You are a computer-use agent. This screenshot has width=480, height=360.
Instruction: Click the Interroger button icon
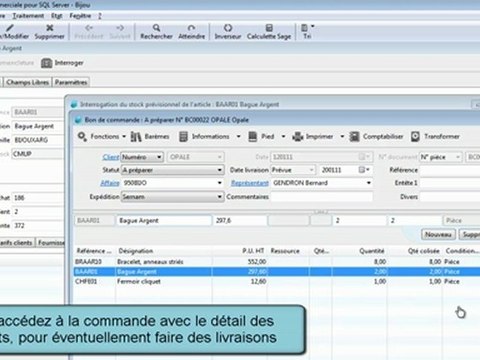(x=47, y=63)
